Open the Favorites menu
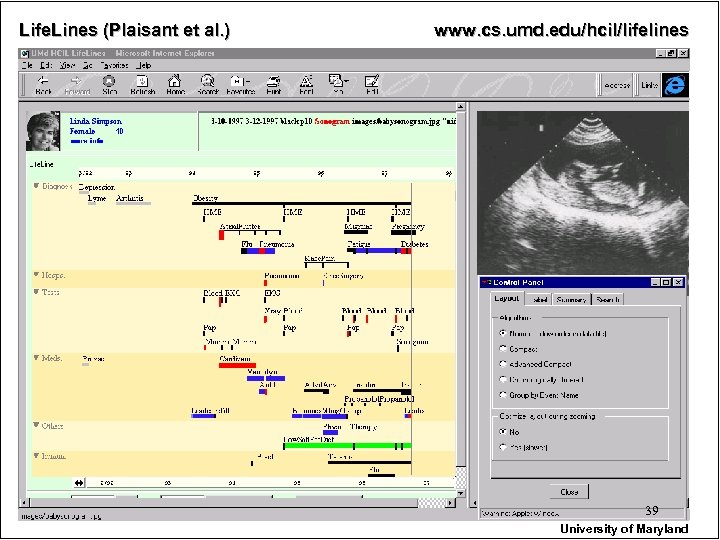Image resolution: width=720 pixels, height=540 pixels. [114, 66]
